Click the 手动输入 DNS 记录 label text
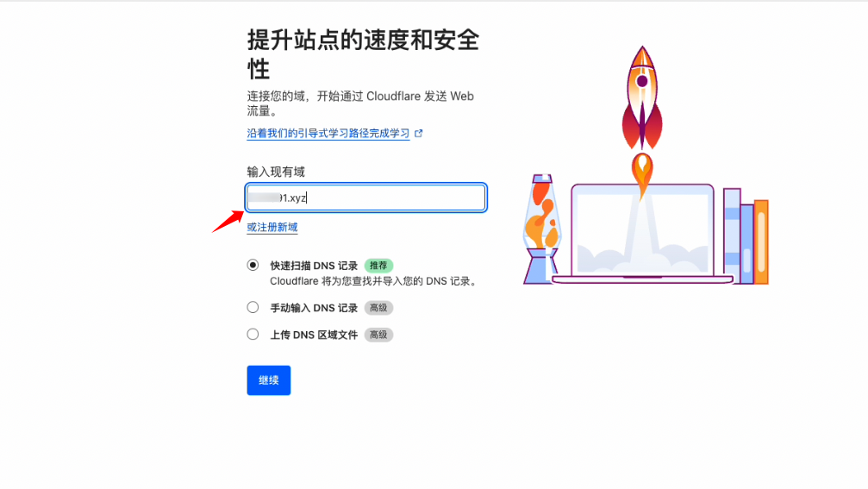Screen dimensions: 868x489 tap(314, 308)
